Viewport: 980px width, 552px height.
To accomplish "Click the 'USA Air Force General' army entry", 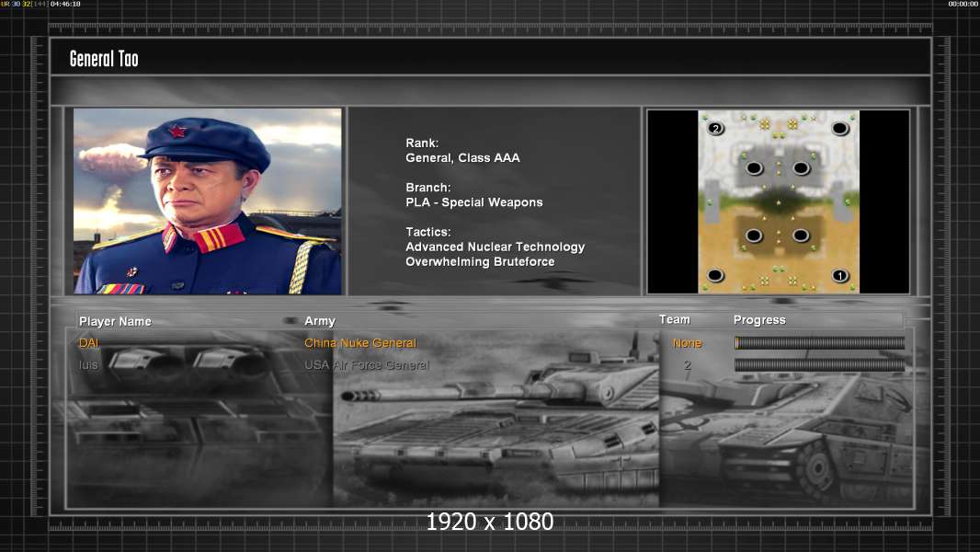I will pos(367,365).
